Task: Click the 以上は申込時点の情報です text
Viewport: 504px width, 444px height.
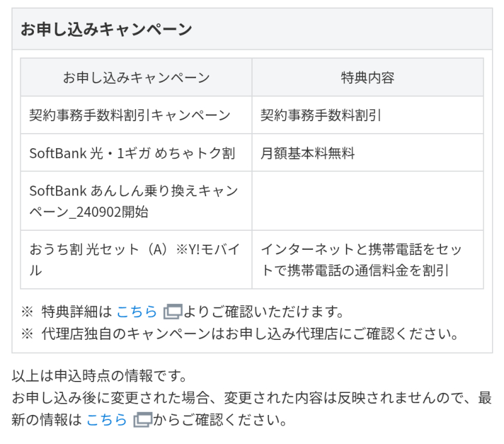Action: [x=100, y=377]
